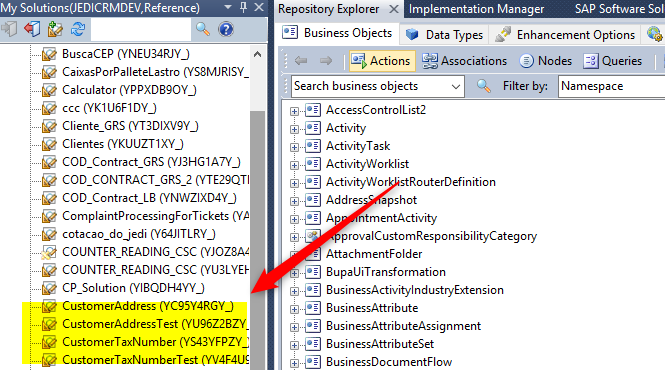Toggle auto-hide pin on My Solutions panel
Image resolution: width=665 pixels, height=370 pixels.
243,7
